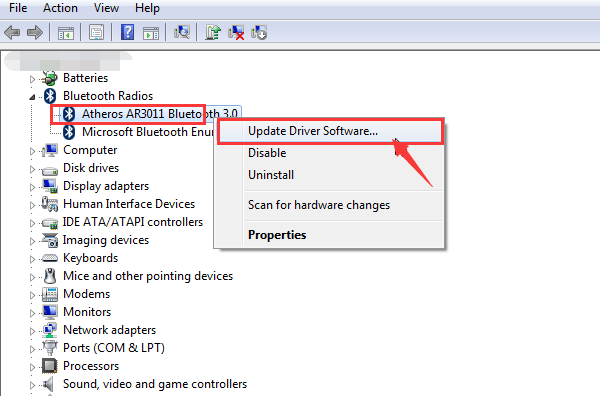
Task: Choose Properties in the context menu
Action: point(331,235)
